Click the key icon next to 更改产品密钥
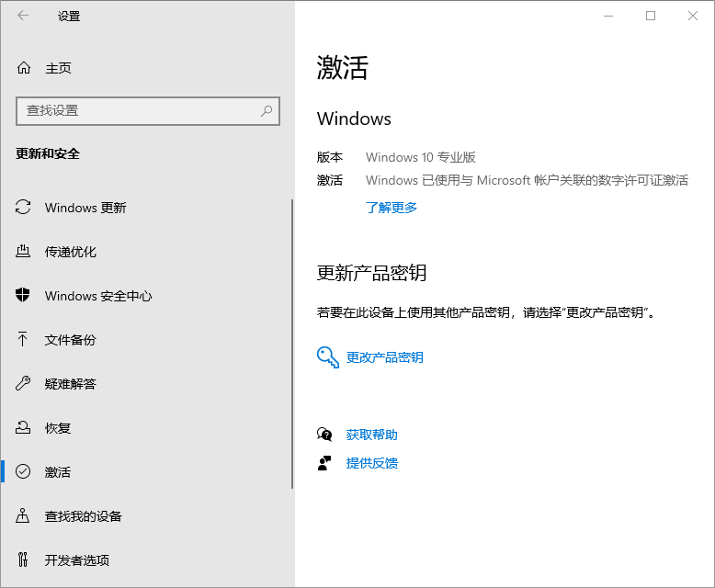This screenshot has width=715, height=588. click(328, 356)
